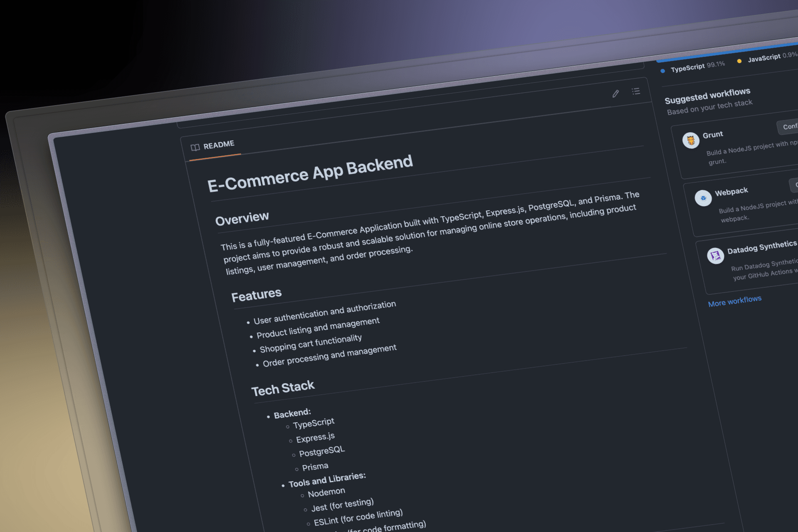The image size is (798, 532).
Task: Select the README tab
Action: 219,145
